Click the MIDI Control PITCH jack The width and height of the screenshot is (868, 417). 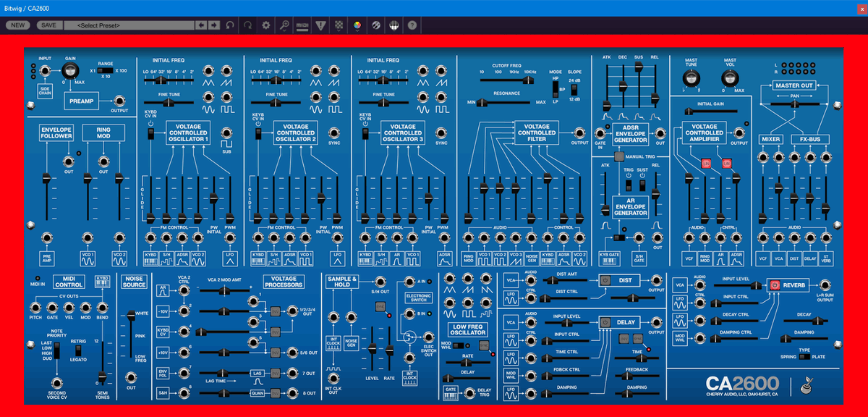coord(37,308)
